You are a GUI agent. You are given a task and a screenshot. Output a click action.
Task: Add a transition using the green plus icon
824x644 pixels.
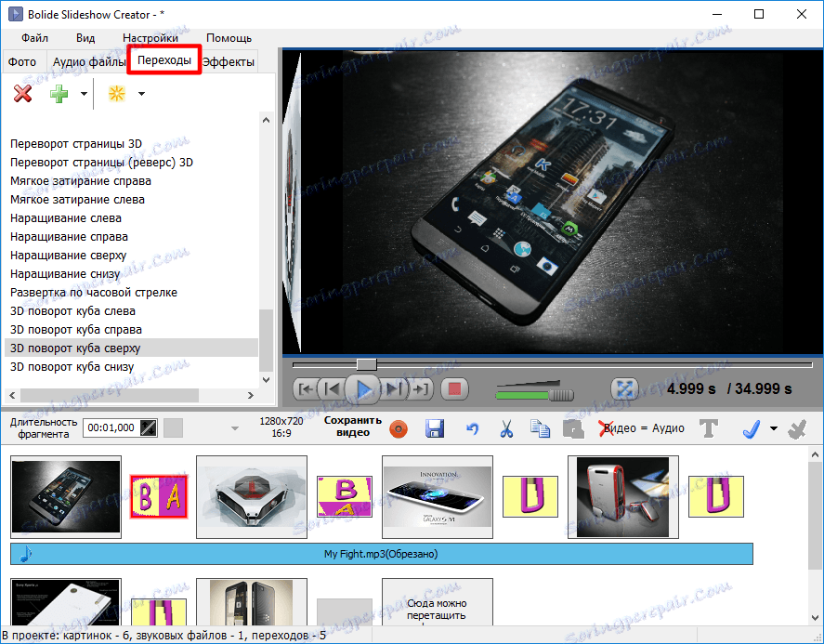point(59,93)
